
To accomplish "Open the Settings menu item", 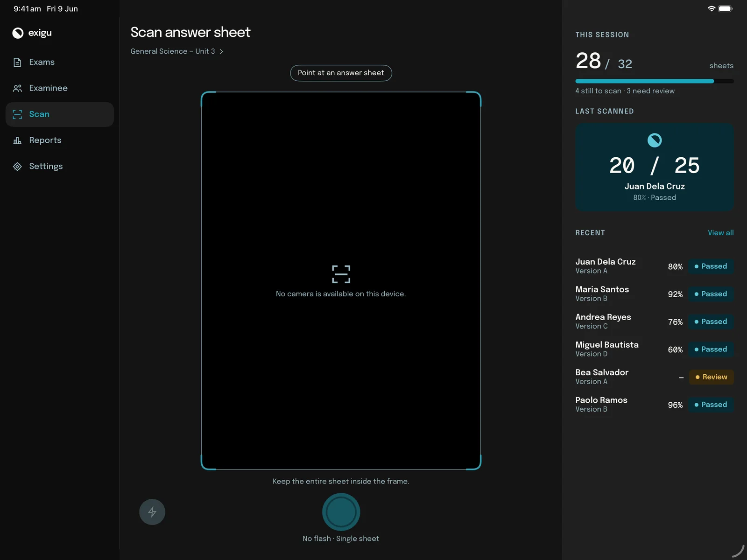I will click(60, 167).
